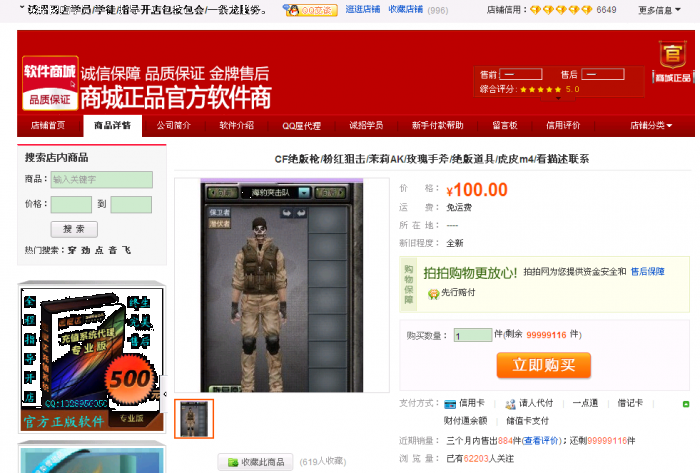Click the 借记卡 payment option
This screenshot has width=700, height=473.
(630, 403)
